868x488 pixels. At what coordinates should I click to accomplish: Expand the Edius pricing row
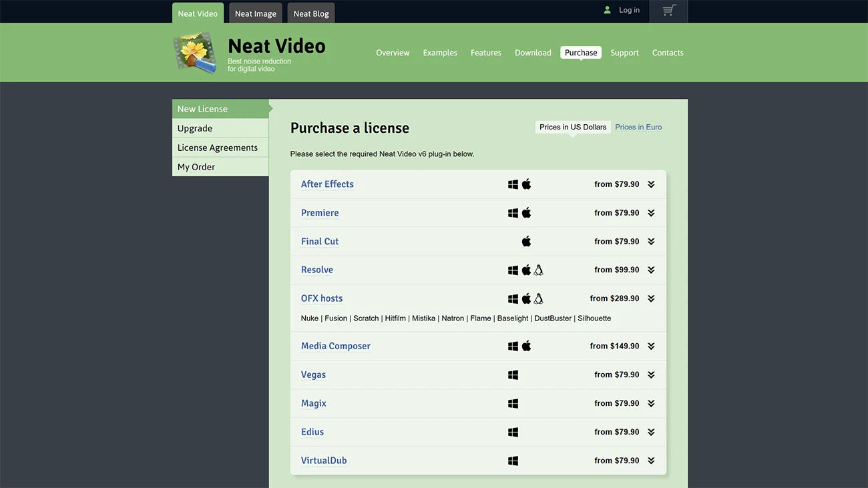click(x=651, y=433)
